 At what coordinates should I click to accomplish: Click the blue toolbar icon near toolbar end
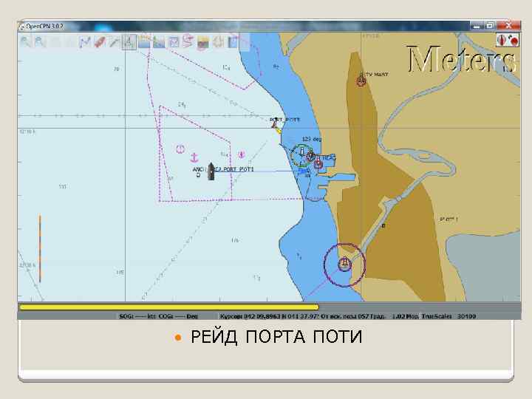[233, 42]
